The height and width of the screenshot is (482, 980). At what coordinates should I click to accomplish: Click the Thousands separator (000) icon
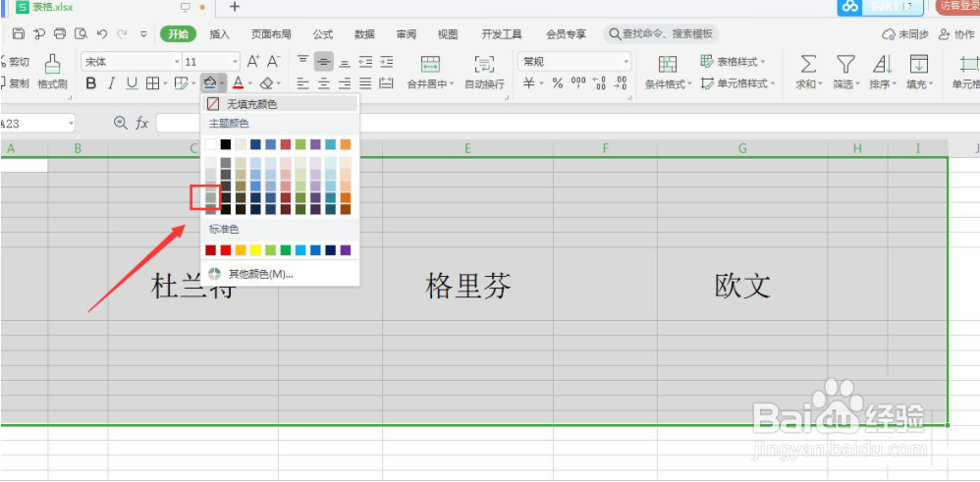[578, 83]
